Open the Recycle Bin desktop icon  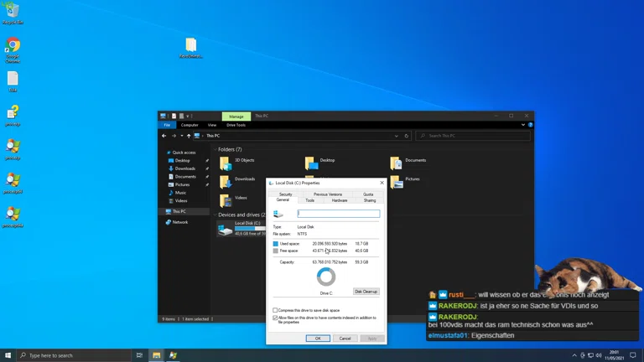click(13, 13)
